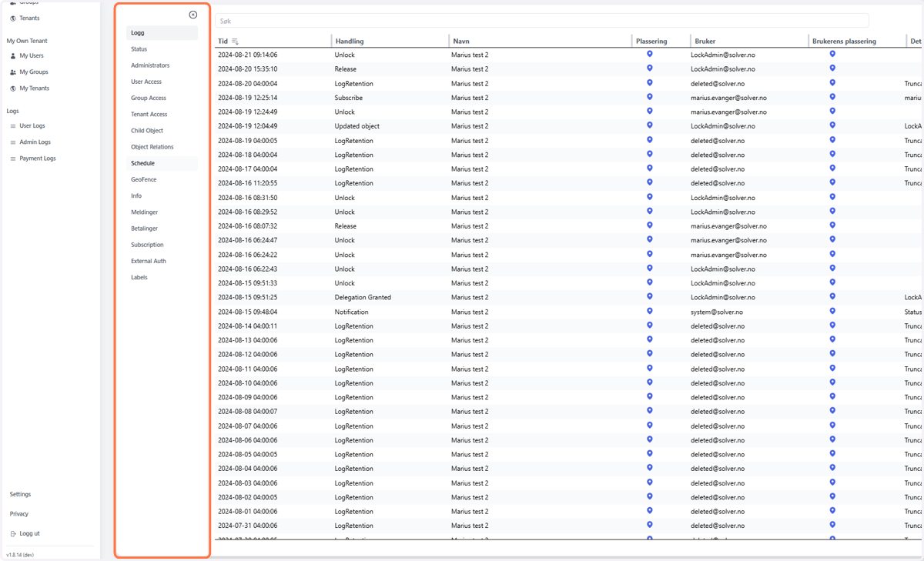924x561 pixels.
Task: Click Brukerens plassering pin for 2024-08-16 06:22:43
Action: (832, 269)
